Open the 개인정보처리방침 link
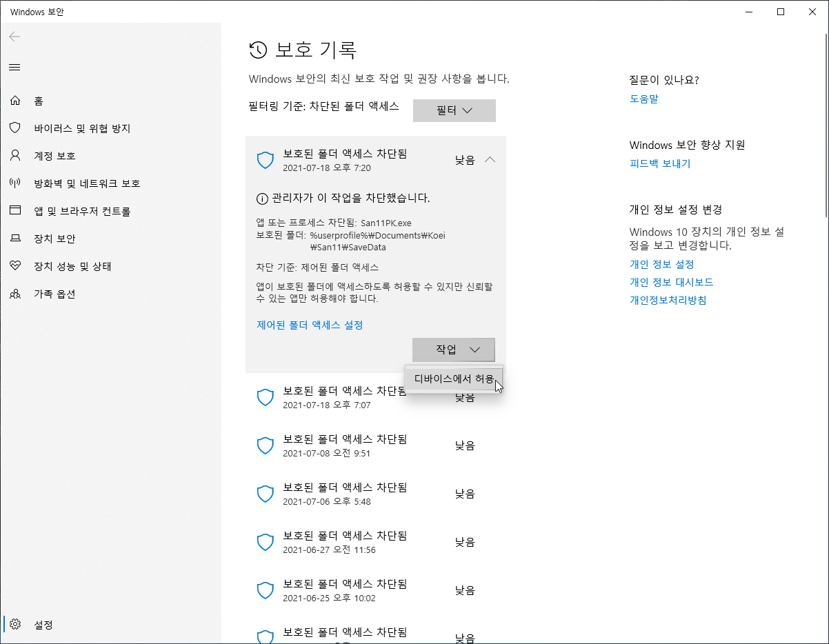This screenshot has height=644, width=829. click(x=668, y=300)
